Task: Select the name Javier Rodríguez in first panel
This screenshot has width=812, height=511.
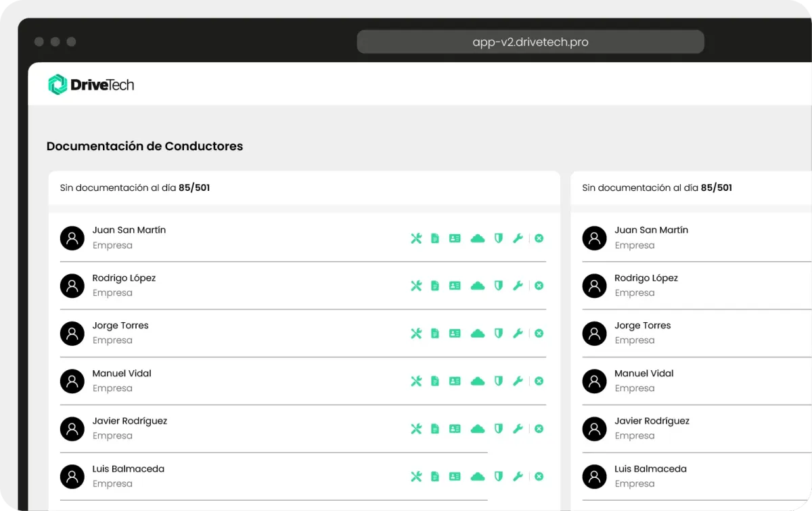Action: point(130,421)
